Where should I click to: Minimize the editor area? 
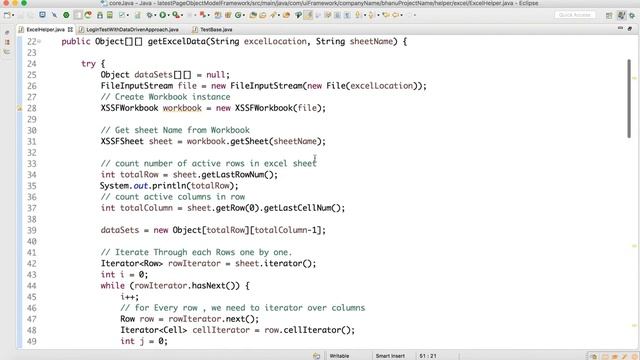(620, 28)
